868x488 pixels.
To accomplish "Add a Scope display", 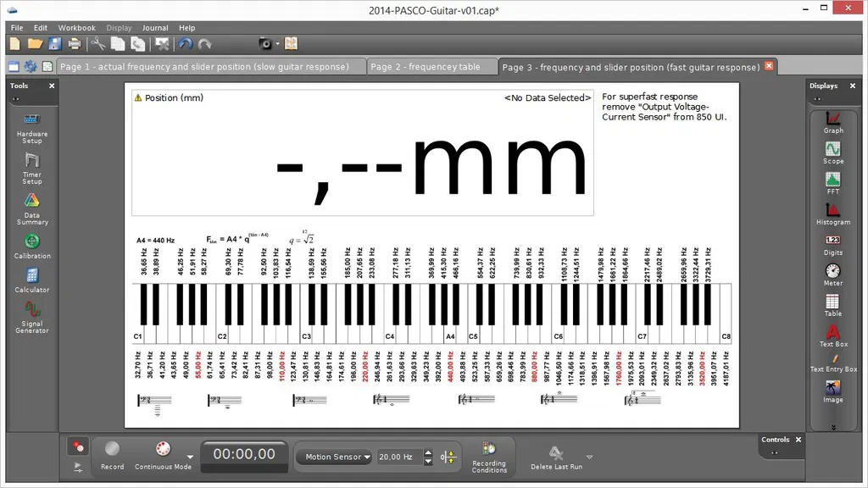I will [x=832, y=152].
